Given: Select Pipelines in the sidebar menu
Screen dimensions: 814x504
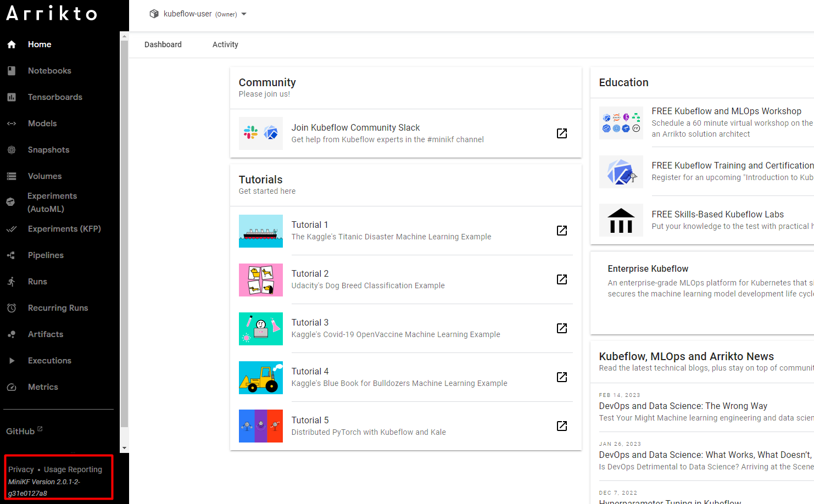Looking at the screenshot, I should (x=46, y=255).
